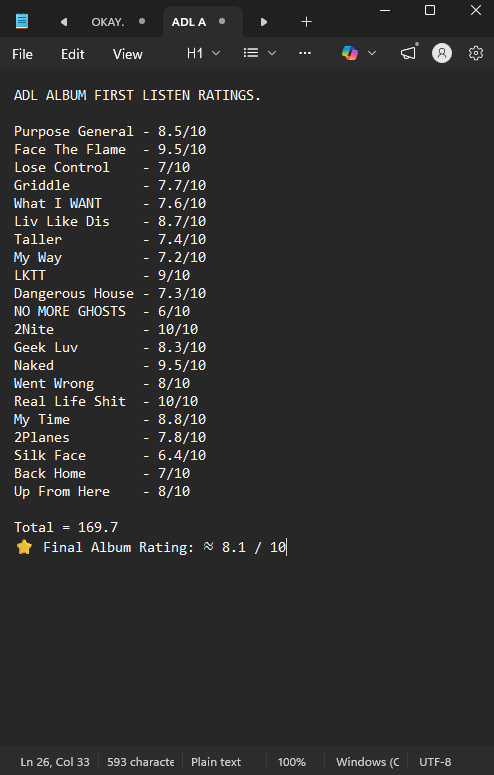Click the line 'Liv Like Dis - 8.7/10'
This screenshot has height=775, width=494.
(x=110, y=221)
